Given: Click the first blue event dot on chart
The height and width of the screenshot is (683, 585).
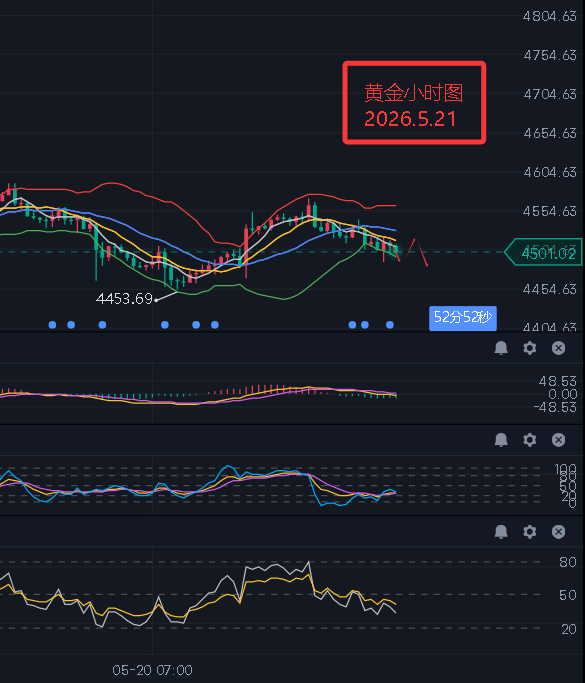Looking at the screenshot, I should 52,325.
